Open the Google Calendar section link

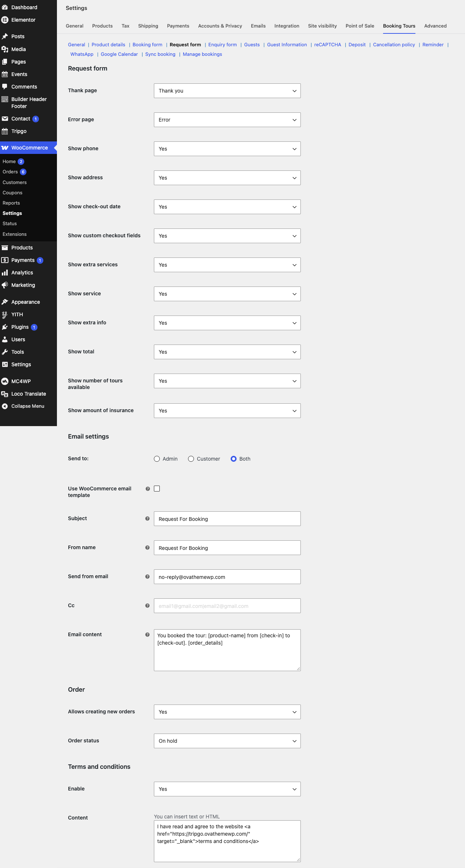point(119,54)
